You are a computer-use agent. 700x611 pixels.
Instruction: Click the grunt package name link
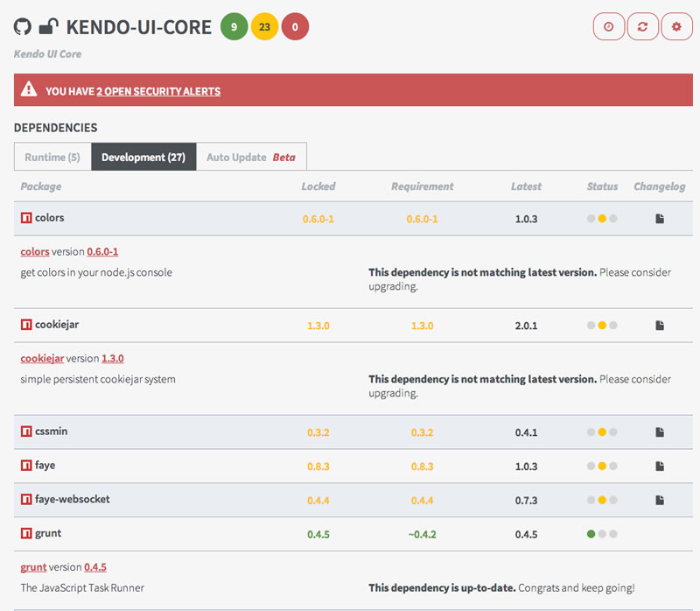[x=33, y=567]
